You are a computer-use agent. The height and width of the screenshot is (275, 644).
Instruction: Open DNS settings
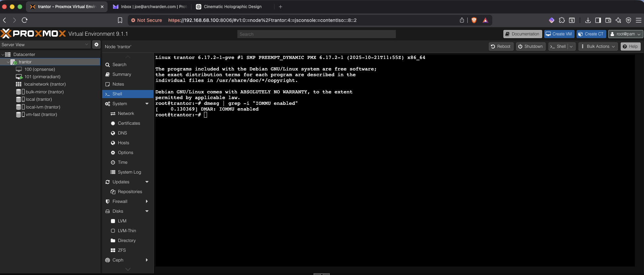click(x=122, y=133)
